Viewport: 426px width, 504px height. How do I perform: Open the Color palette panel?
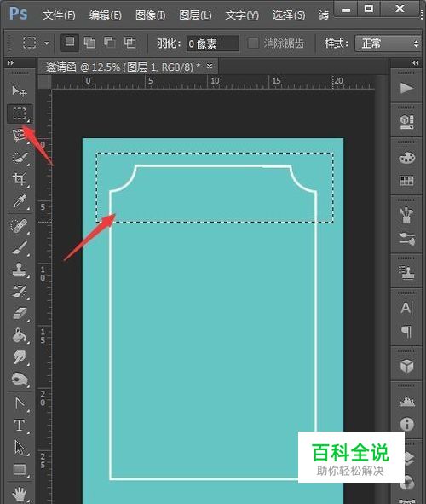click(x=406, y=158)
